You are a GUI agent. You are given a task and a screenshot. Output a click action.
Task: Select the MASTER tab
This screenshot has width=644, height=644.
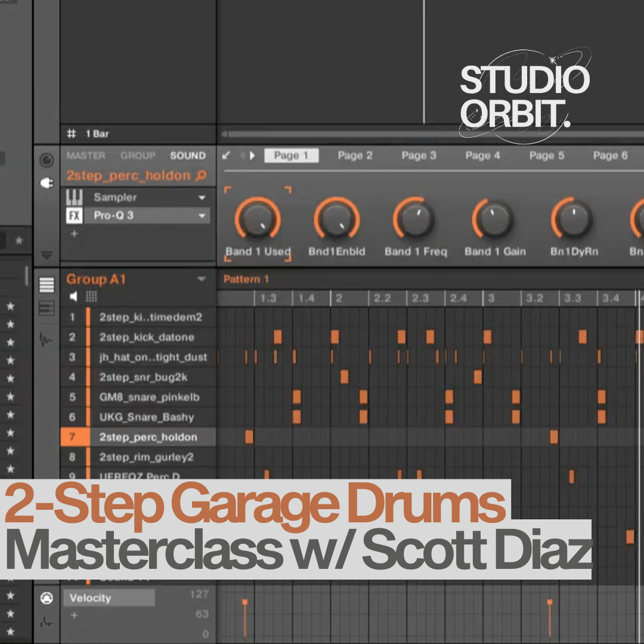point(87,155)
